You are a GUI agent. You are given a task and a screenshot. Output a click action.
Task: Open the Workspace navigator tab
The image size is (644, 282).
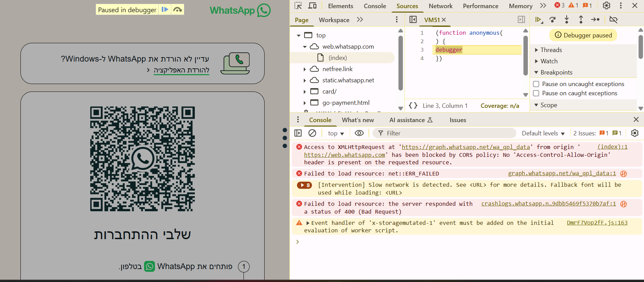point(334,20)
